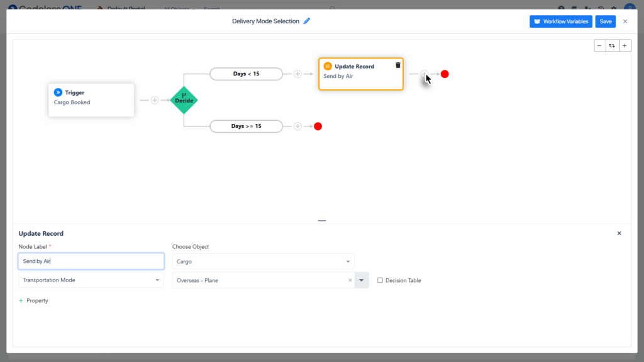Select the Trigger Cargo Booked node
The height and width of the screenshot is (362, 644).
click(91, 100)
